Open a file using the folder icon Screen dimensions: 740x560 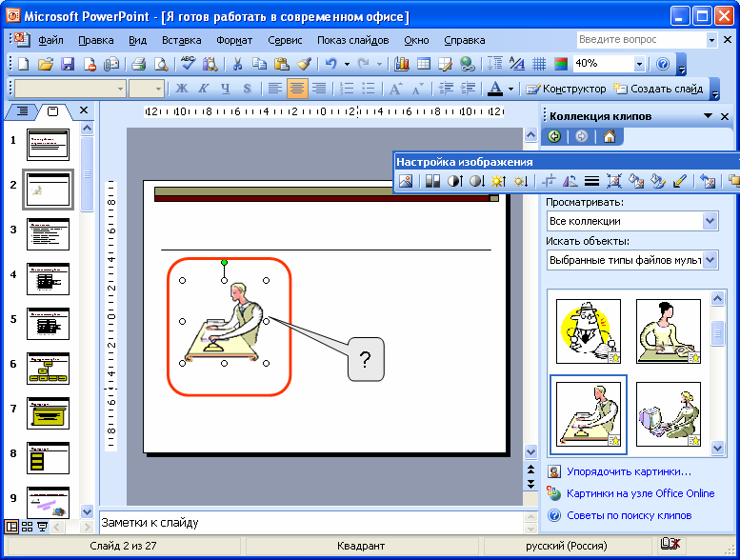coord(46,64)
